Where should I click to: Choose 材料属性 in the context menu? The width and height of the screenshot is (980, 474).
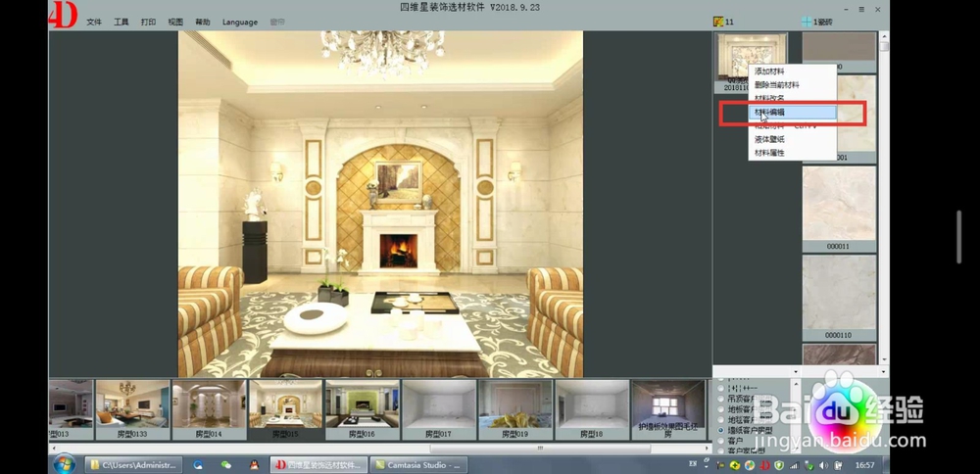[793, 153]
